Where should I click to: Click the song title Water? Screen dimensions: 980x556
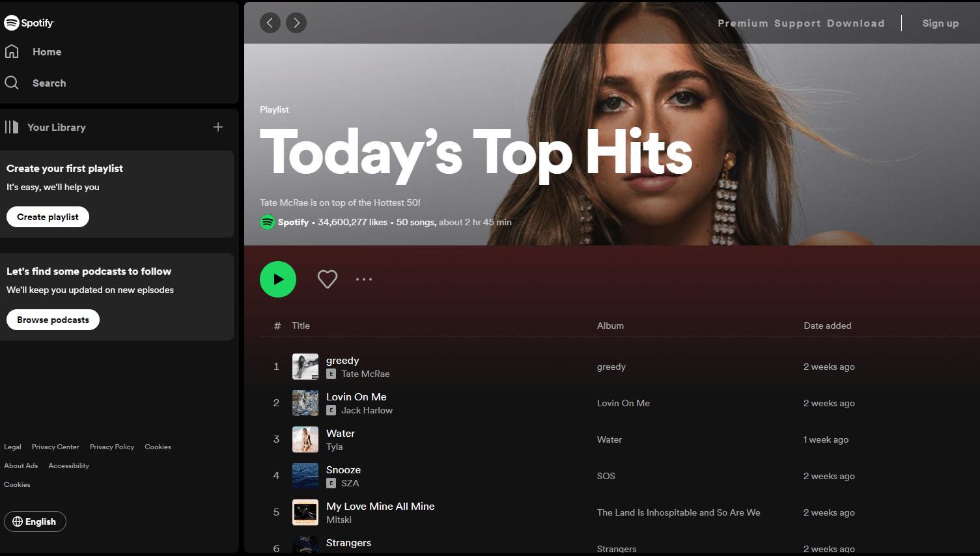(x=341, y=433)
